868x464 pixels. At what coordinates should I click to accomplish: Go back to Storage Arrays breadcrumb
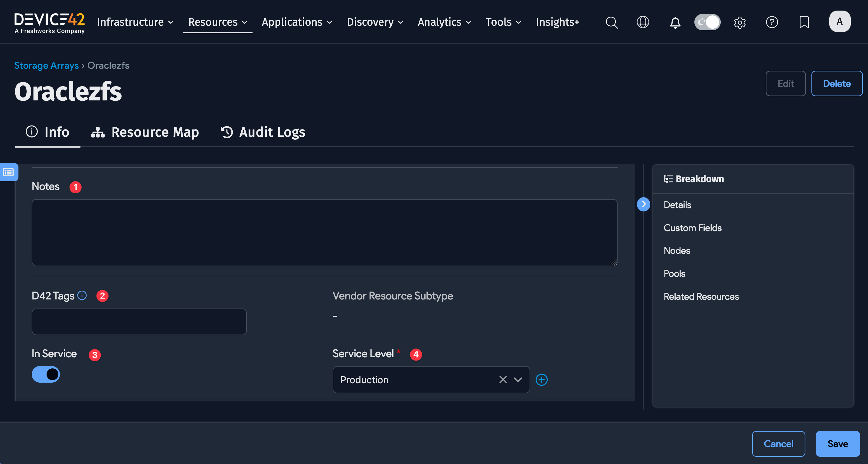[x=47, y=65]
